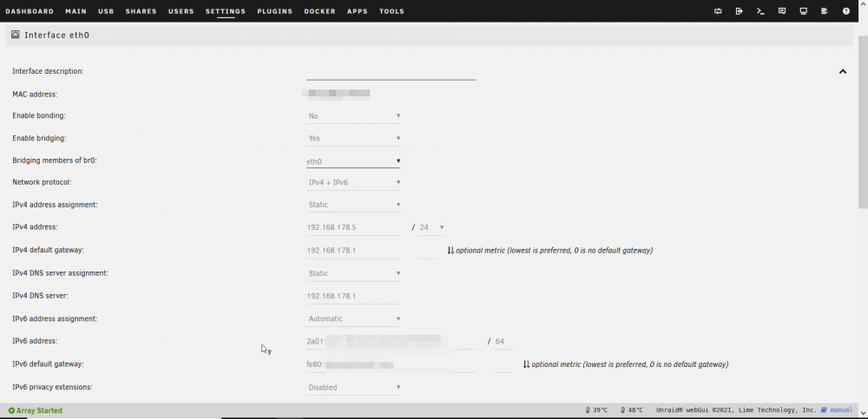Screen dimensions: 868x419
Task: Open the Enable bridging dropdown
Action: (353, 138)
